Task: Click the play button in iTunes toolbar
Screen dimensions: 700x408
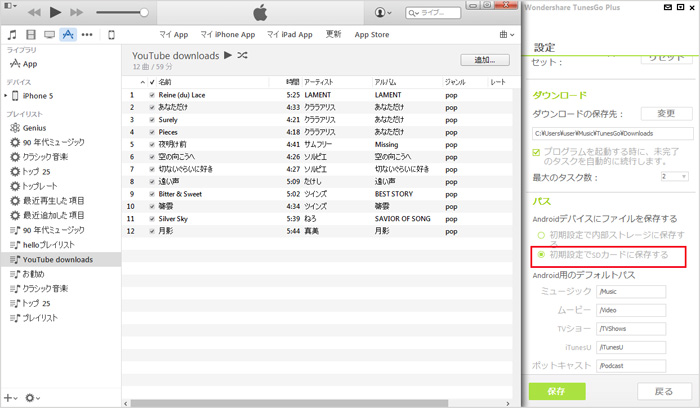Action: click(x=55, y=12)
